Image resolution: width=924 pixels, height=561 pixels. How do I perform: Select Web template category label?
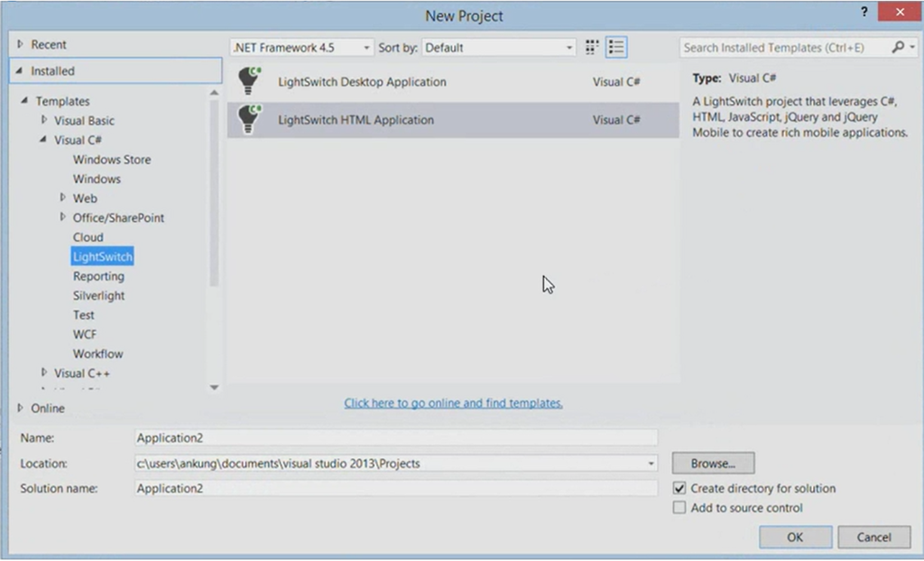[85, 198]
